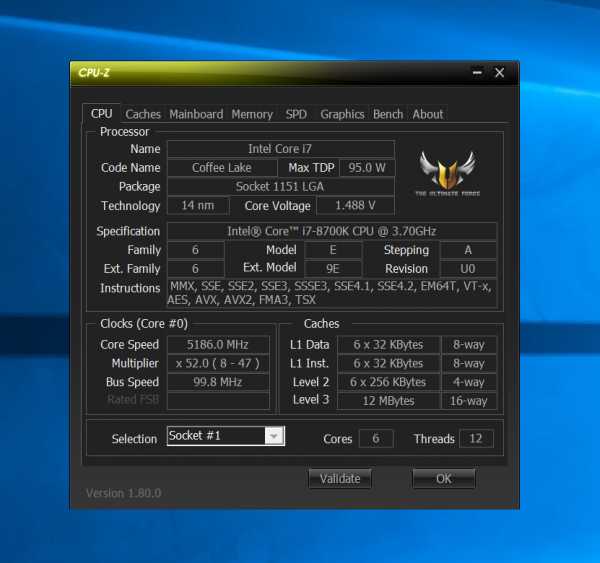Viewport: 600px width, 563px height.
Task: Click the Instructions list field
Action: 332,293
